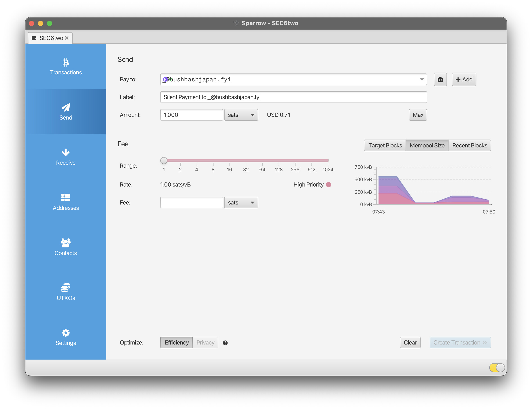Switch to Recent Blocks chart
The width and height of the screenshot is (532, 409).
pyautogui.click(x=469, y=145)
